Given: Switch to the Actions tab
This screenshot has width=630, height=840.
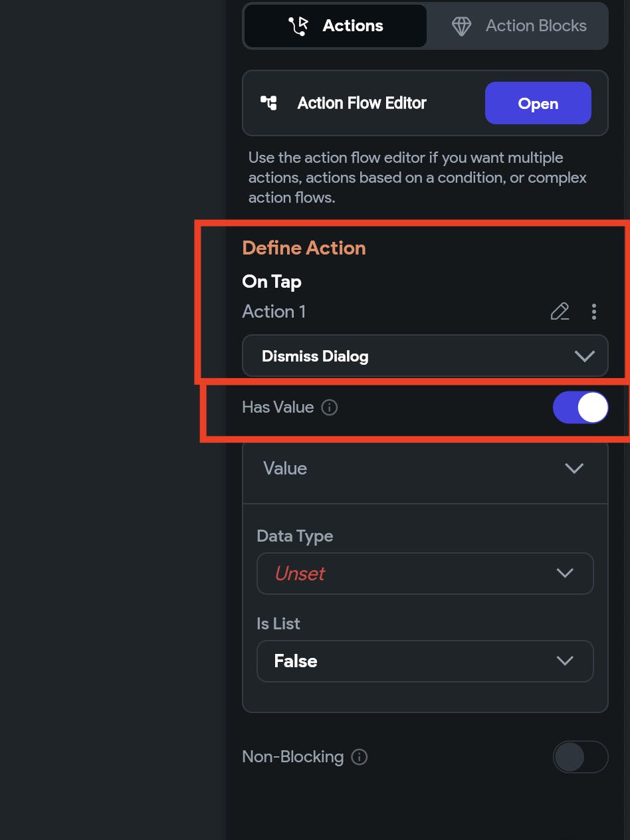Looking at the screenshot, I should [336, 26].
